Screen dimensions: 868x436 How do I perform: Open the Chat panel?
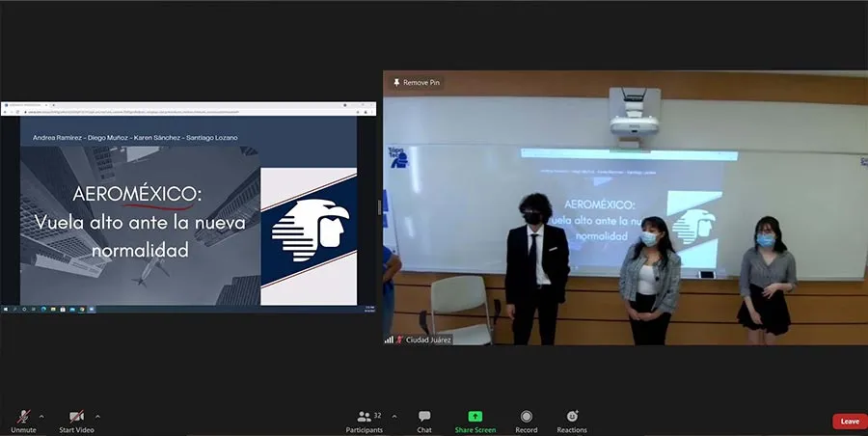424,421
